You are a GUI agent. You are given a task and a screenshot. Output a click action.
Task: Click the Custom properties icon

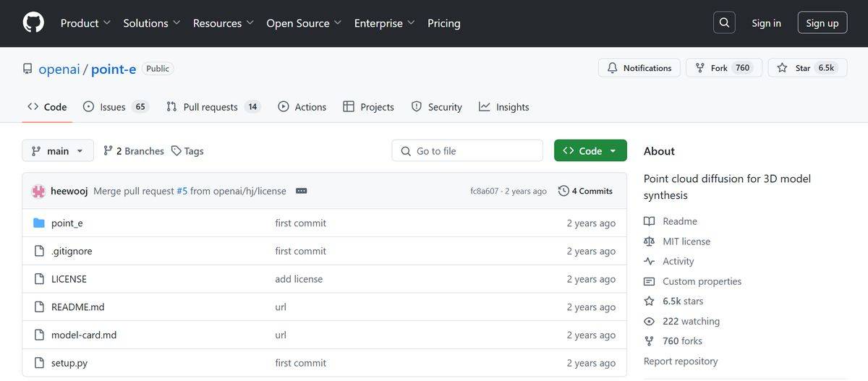pos(649,281)
